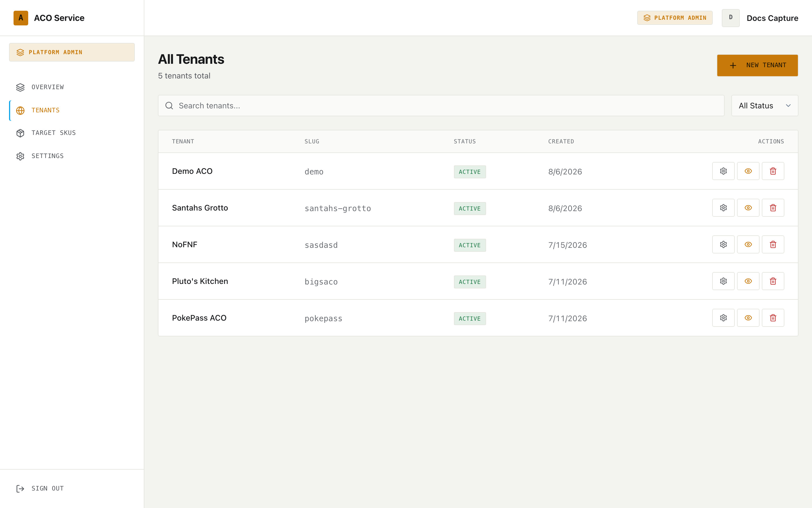Screen dimensions: 812x508
Task: Click the santahs-grotto slug
Action: pos(337,208)
